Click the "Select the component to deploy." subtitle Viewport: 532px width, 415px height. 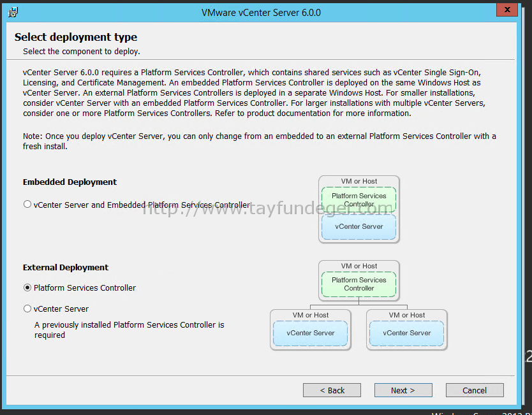point(82,52)
